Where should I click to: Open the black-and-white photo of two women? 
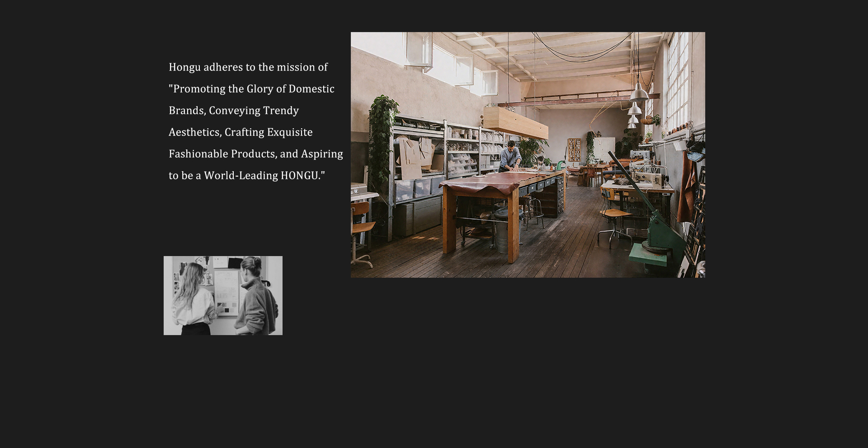pos(223,295)
